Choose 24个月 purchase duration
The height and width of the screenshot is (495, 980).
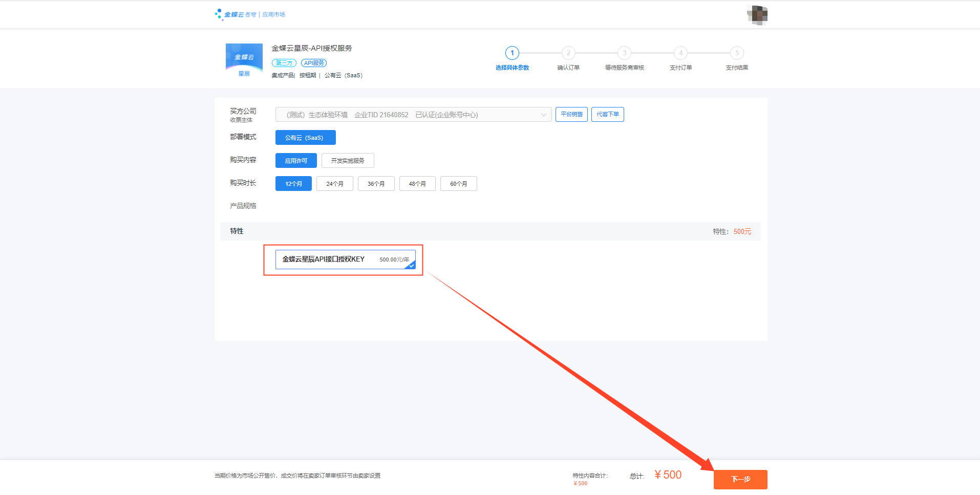tap(335, 184)
